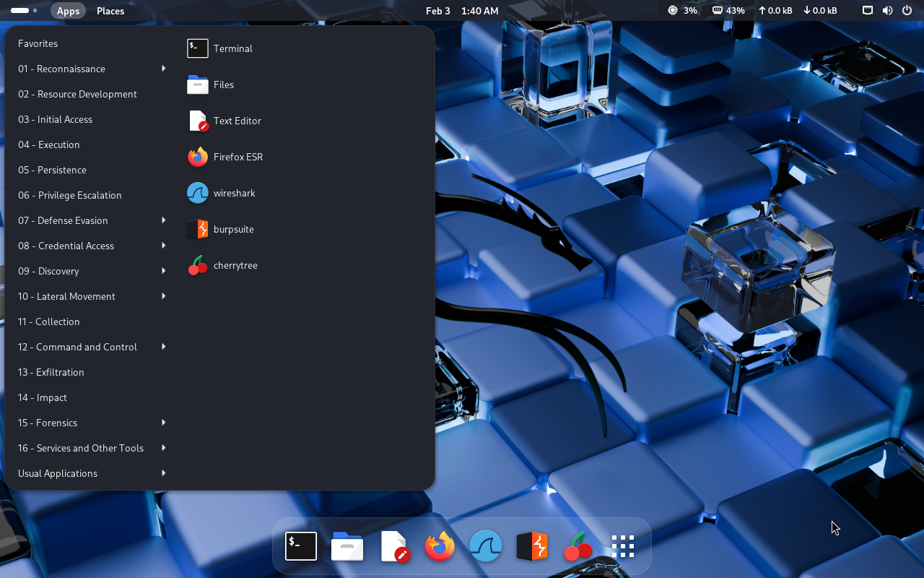The width and height of the screenshot is (924, 578).
Task: Open Firefox ESR from the dock
Action: [x=440, y=546]
